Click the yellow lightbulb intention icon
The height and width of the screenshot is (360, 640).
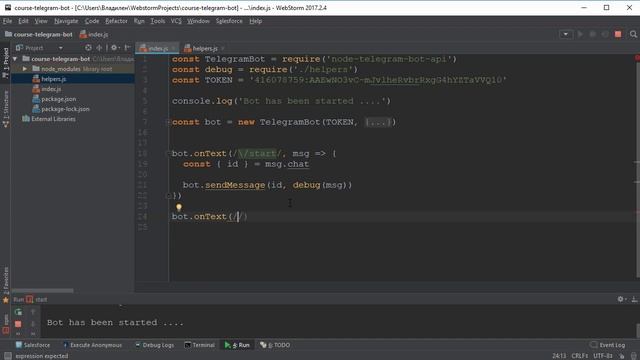179,207
